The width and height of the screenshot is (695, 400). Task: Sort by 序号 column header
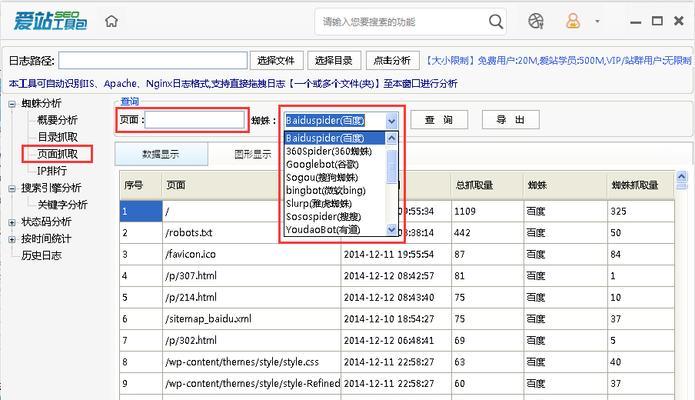pyautogui.click(x=141, y=185)
